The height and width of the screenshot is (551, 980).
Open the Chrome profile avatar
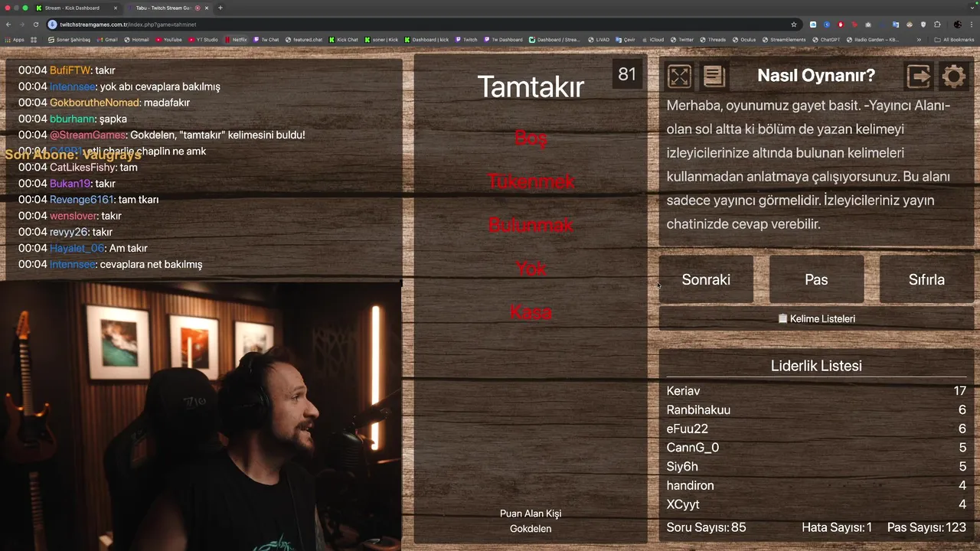point(958,24)
